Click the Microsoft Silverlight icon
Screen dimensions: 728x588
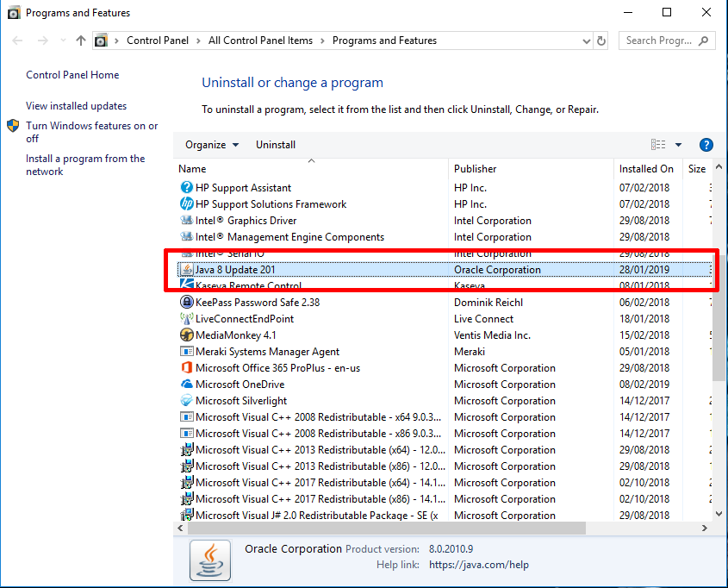point(186,400)
